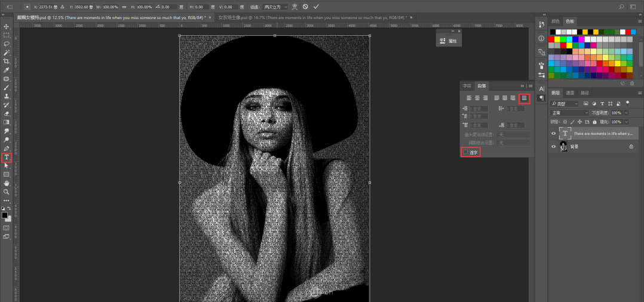
Task: Pick the Crop tool in toolbar
Action: [7, 61]
